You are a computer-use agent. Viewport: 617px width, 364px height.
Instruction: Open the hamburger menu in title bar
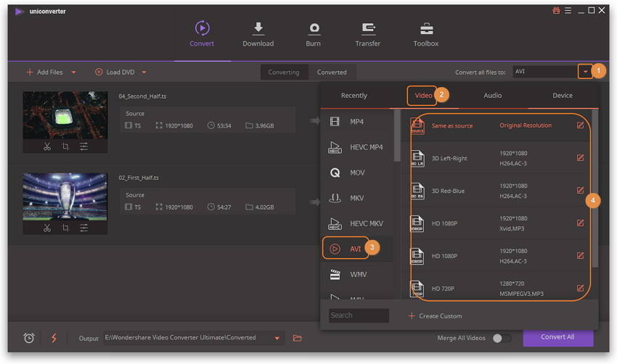coord(568,11)
